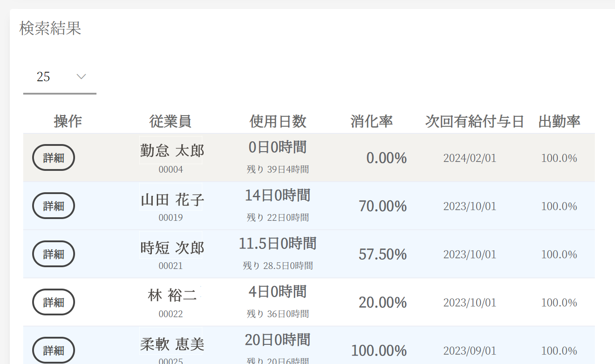The height and width of the screenshot is (364, 615).
Task: Sort by 消化率 column header
Action: pos(372,121)
